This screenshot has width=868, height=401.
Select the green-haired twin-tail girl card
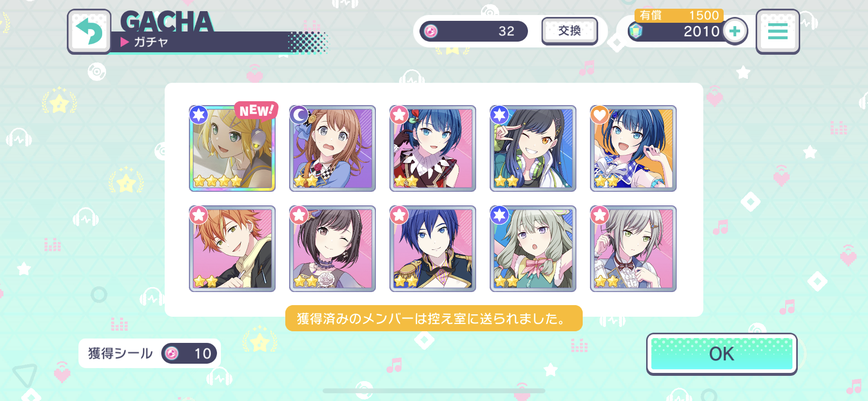[533, 248]
